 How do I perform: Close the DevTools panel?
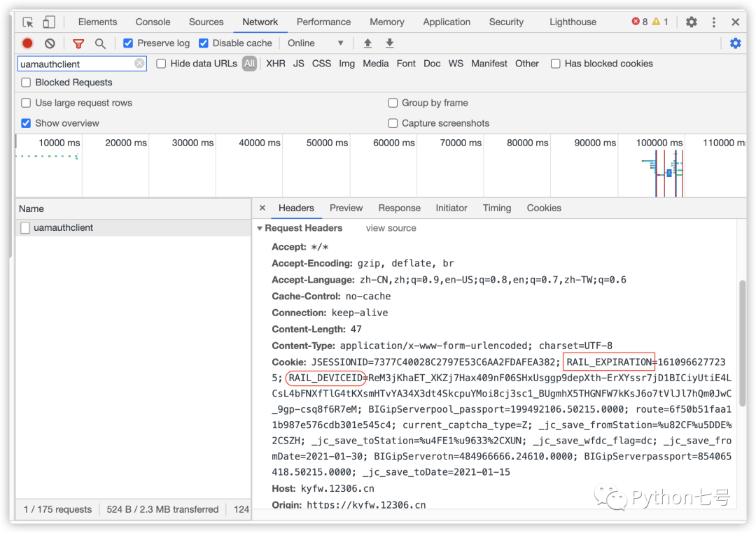(735, 22)
